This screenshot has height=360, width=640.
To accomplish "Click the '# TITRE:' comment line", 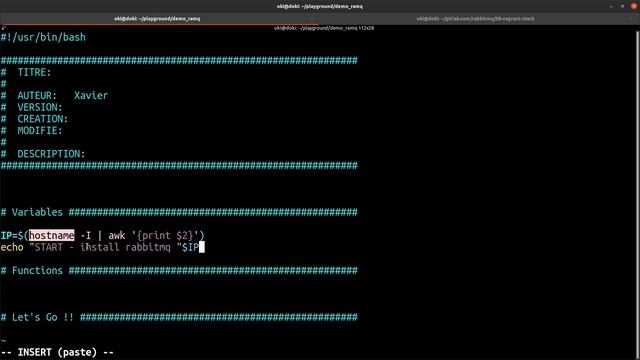I will 26,72.
